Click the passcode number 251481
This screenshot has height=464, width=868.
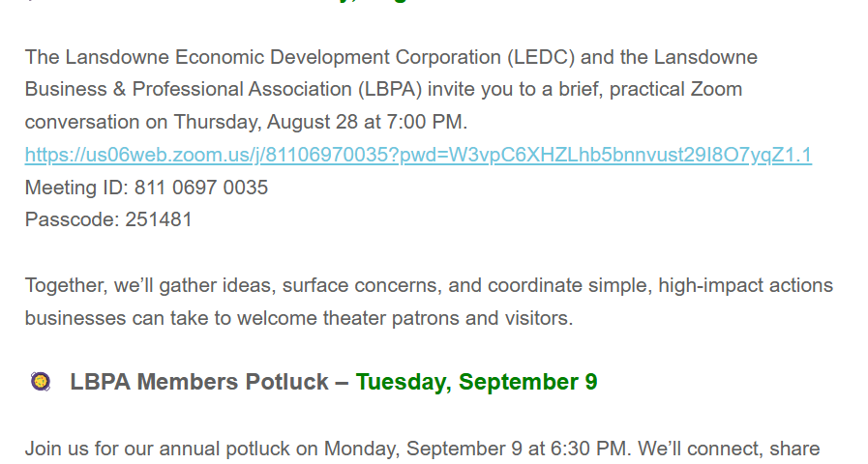[x=159, y=219]
